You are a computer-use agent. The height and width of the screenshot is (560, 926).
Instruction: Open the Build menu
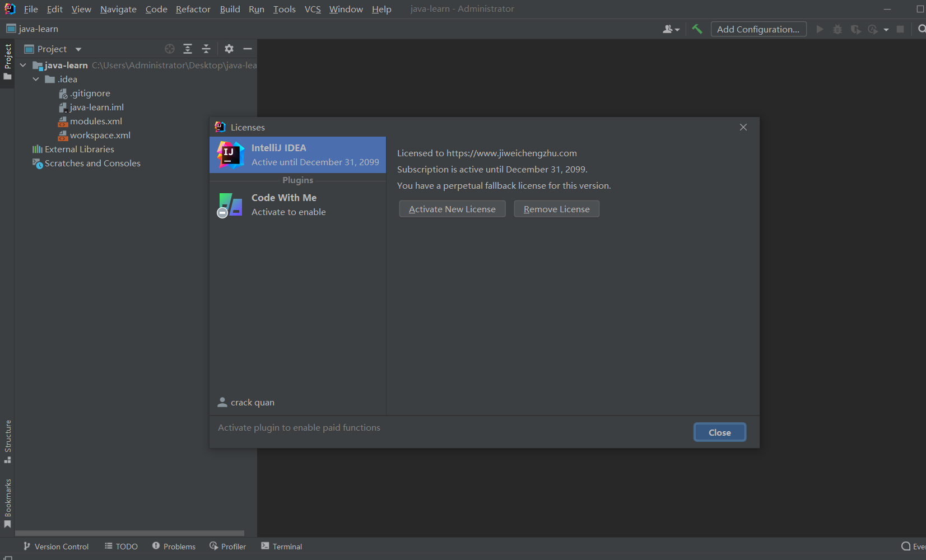pos(230,9)
